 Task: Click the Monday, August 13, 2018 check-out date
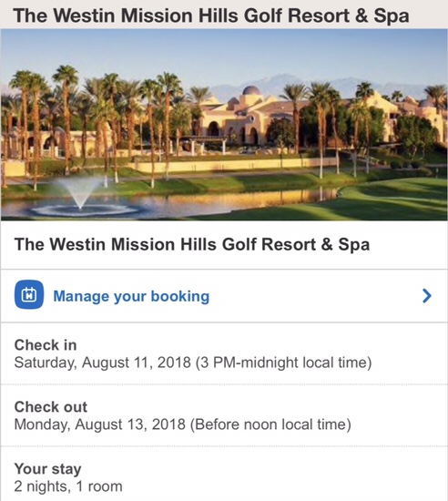pyautogui.click(x=99, y=424)
